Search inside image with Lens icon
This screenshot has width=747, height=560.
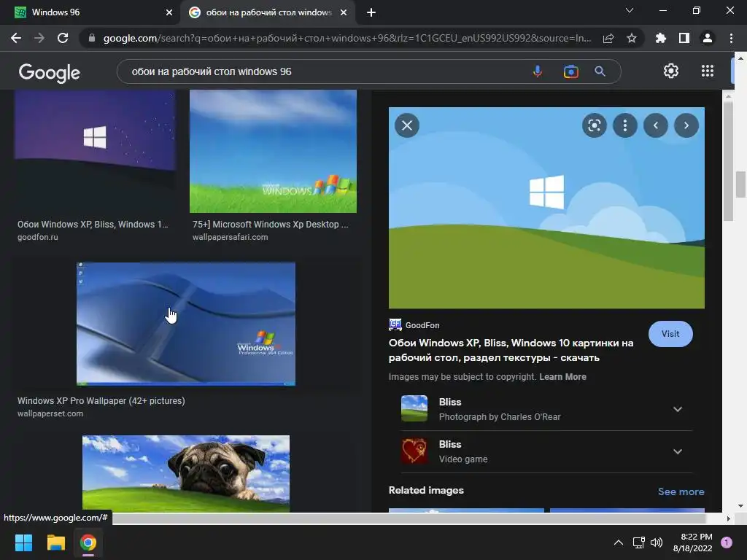594,125
